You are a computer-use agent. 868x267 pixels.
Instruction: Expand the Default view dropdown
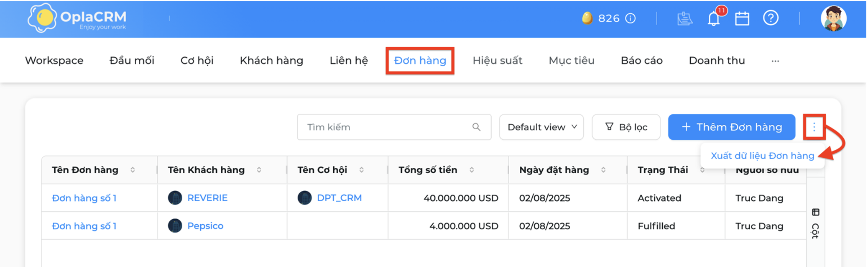pos(541,127)
